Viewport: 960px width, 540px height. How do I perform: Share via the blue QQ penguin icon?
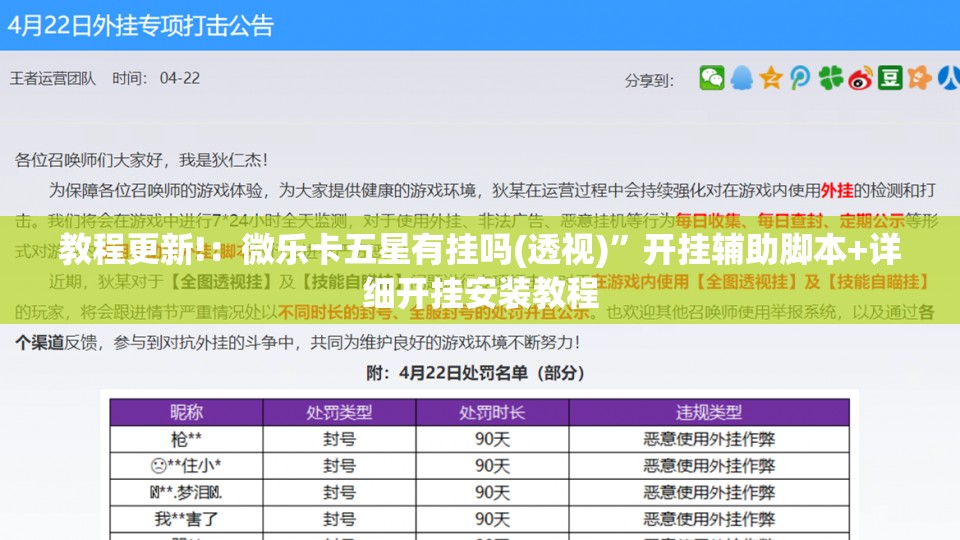tap(741, 78)
